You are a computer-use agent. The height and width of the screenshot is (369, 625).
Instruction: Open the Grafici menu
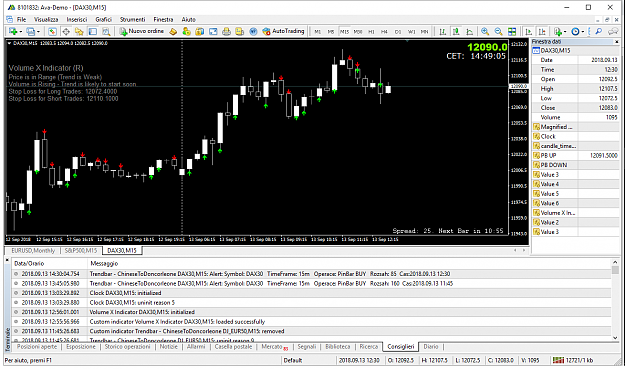pyautogui.click(x=103, y=19)
